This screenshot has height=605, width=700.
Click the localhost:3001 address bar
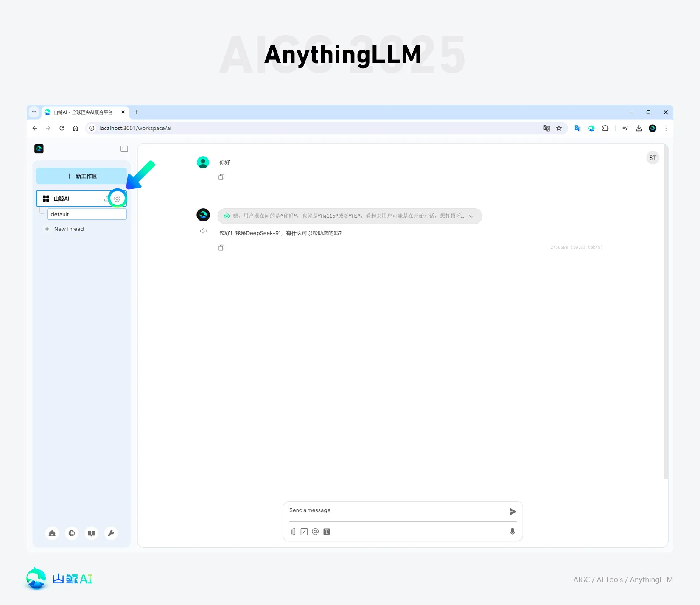(x=314, y=128)
